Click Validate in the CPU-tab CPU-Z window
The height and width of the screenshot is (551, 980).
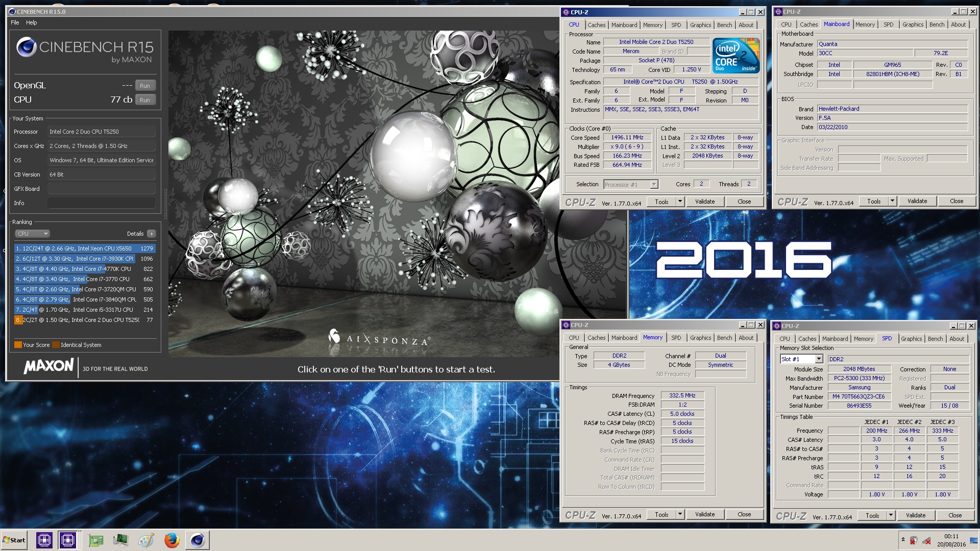705,202
